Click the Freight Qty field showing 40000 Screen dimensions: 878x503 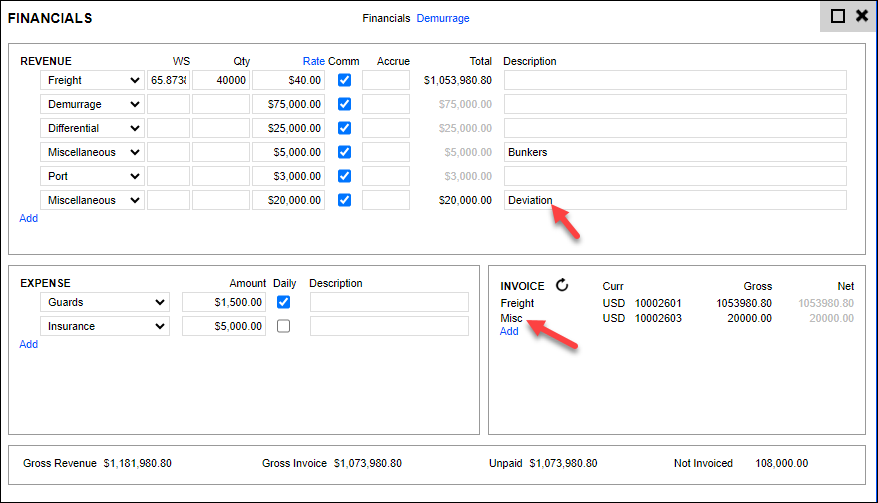pos(221,80)
